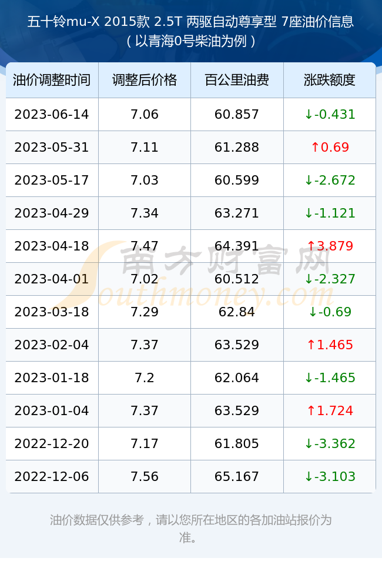Viewport: 382px width, 588px height.
Task: Click the red up-arrow value 0.69
Action: click(330, 148)
